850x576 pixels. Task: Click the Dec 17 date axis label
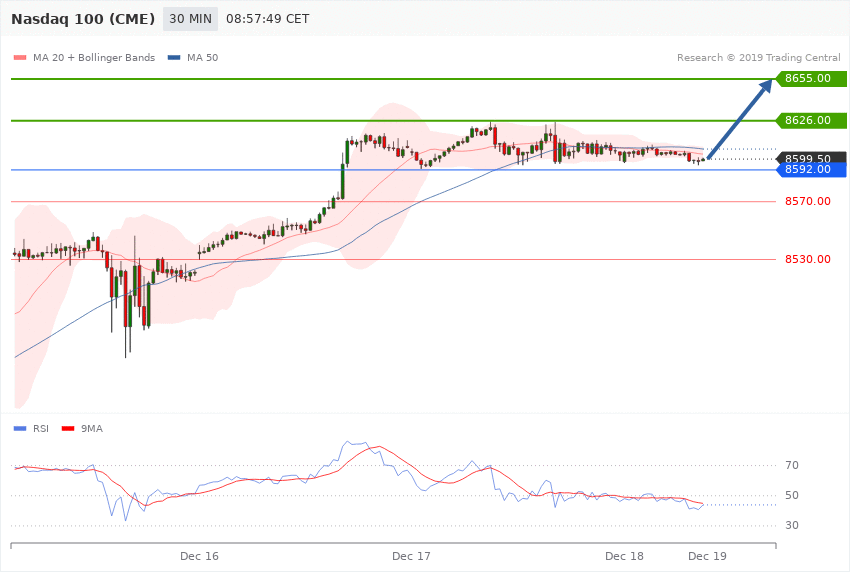coord(411,556)
